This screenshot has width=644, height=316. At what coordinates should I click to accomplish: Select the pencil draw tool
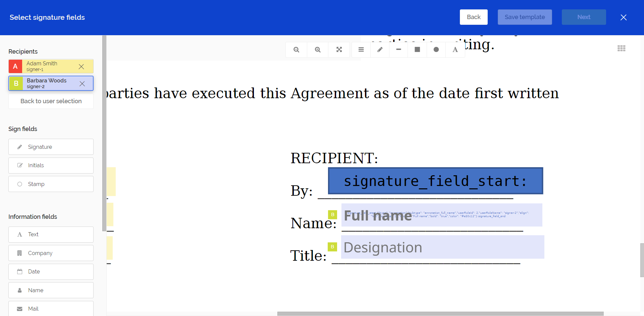coord(380,50)
